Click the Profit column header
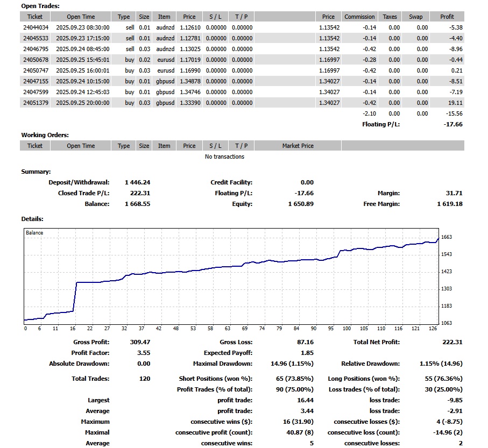 click(447, 17)
